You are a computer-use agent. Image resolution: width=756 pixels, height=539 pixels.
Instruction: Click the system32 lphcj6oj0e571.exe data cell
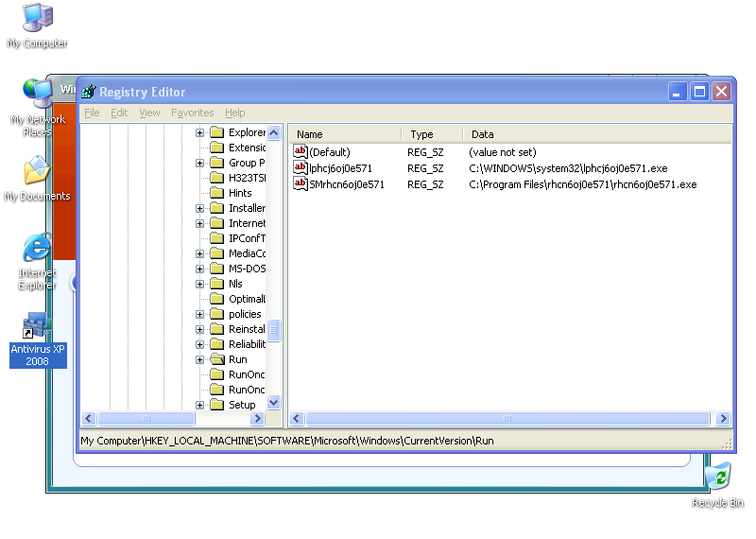click(x=568, y=168)
